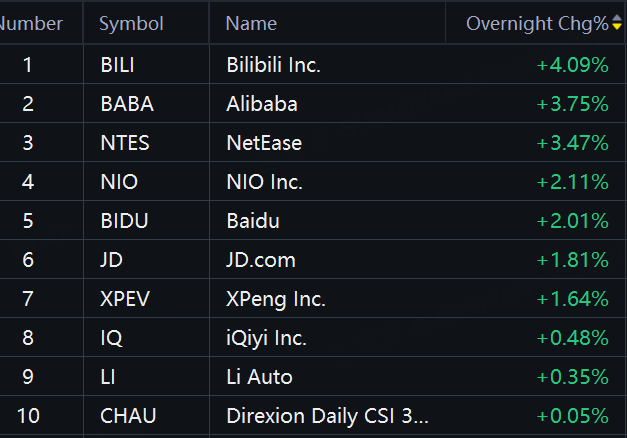Click Alibaba's +3.75% change value

572,104
